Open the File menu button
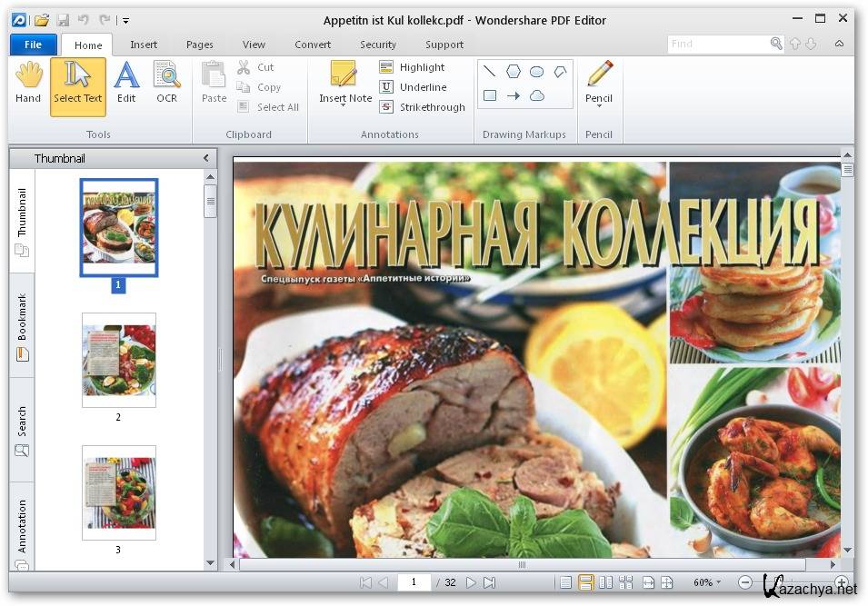Screen dimensions: 868x606 (33, 45)
